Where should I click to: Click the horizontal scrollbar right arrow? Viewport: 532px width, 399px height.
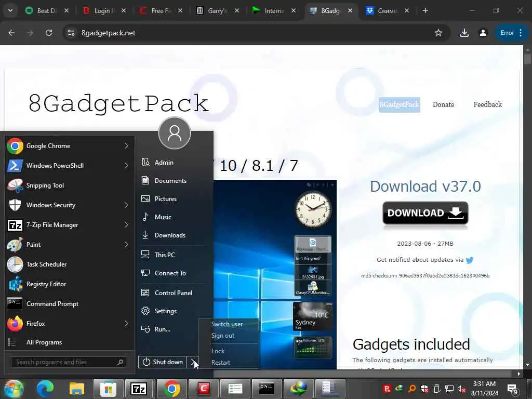pos(518,374)
